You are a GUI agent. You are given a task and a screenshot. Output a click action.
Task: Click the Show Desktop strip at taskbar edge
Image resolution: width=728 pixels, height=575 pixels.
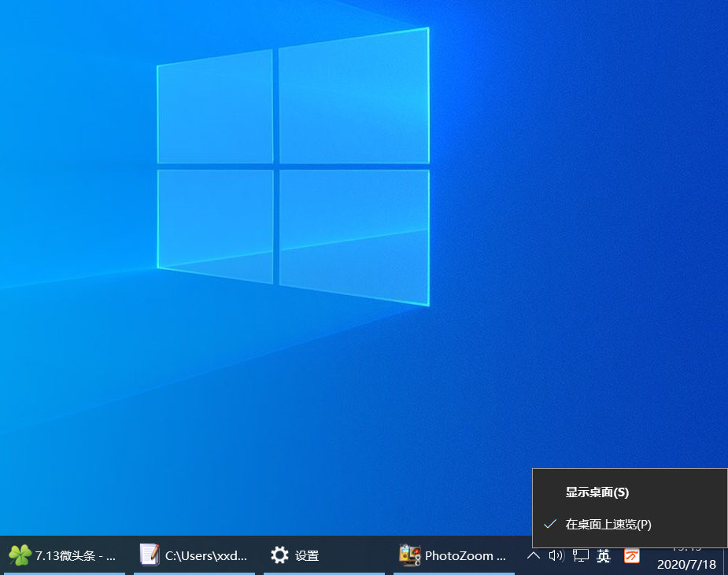click(725, 562)
